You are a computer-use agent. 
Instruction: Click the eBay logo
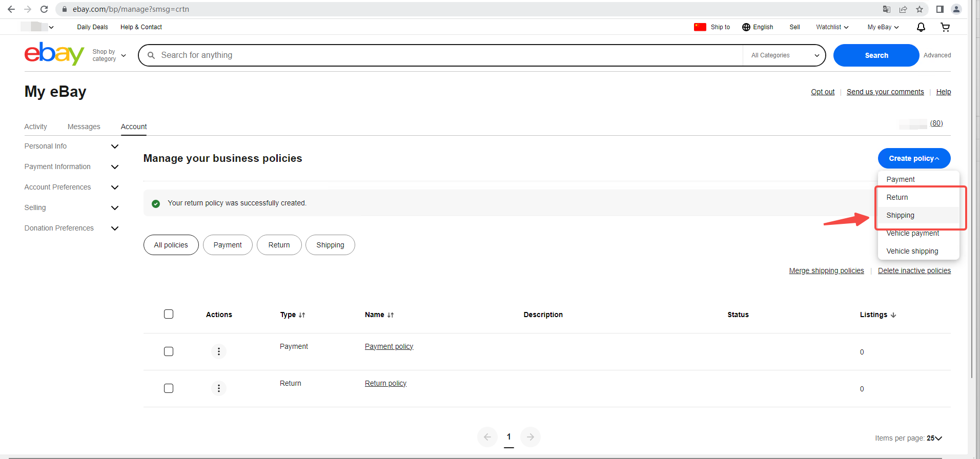tap(54, 54)
